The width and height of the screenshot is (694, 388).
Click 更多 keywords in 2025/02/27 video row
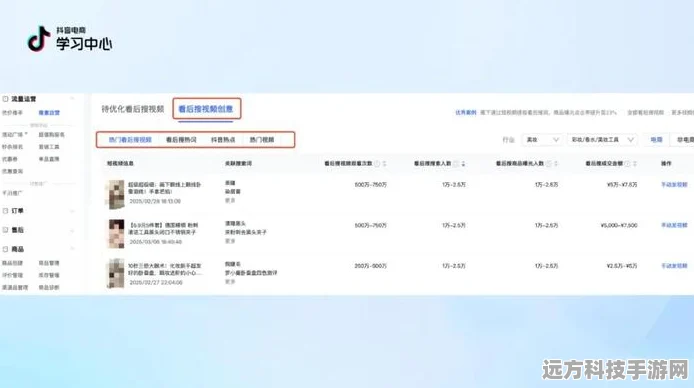pos(230,282)
